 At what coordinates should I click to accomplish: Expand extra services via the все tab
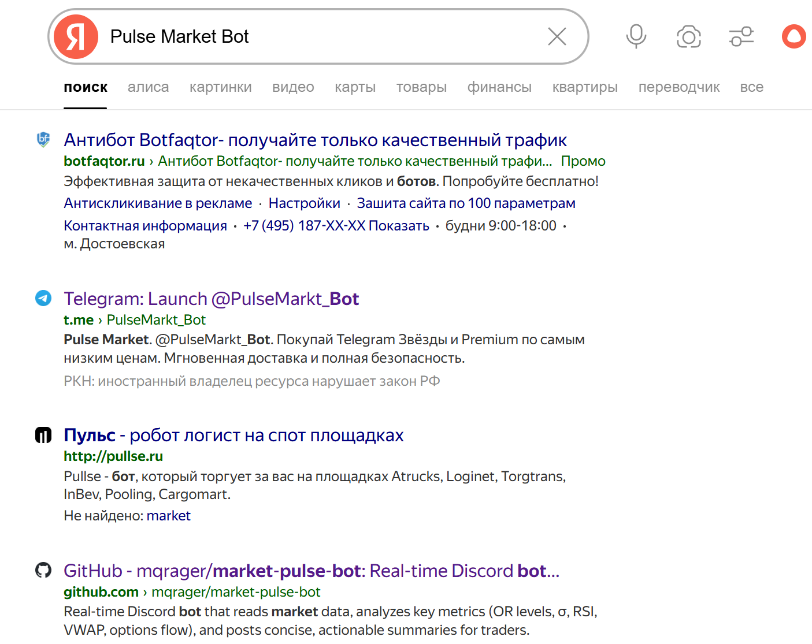(x=751, y=87)
